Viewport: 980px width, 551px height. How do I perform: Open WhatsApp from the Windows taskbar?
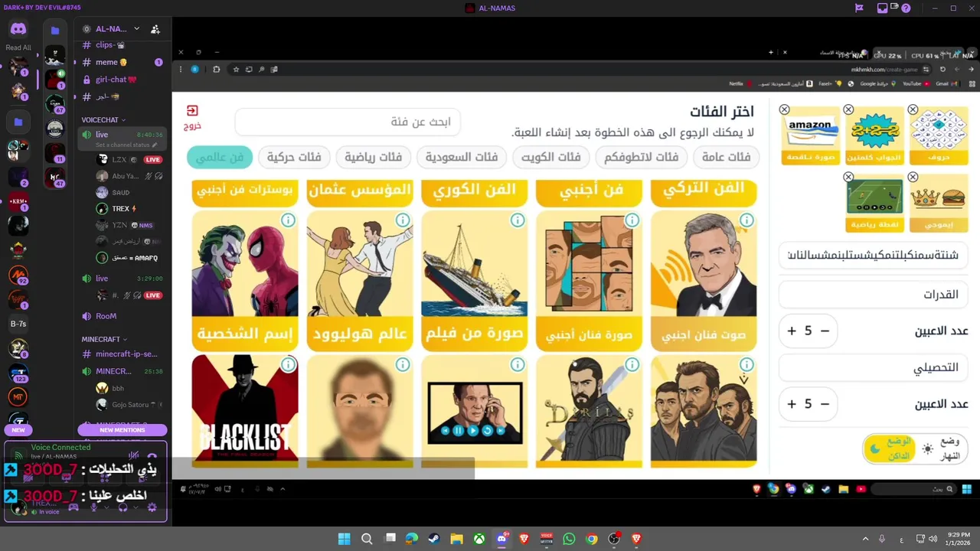[568, 539]
